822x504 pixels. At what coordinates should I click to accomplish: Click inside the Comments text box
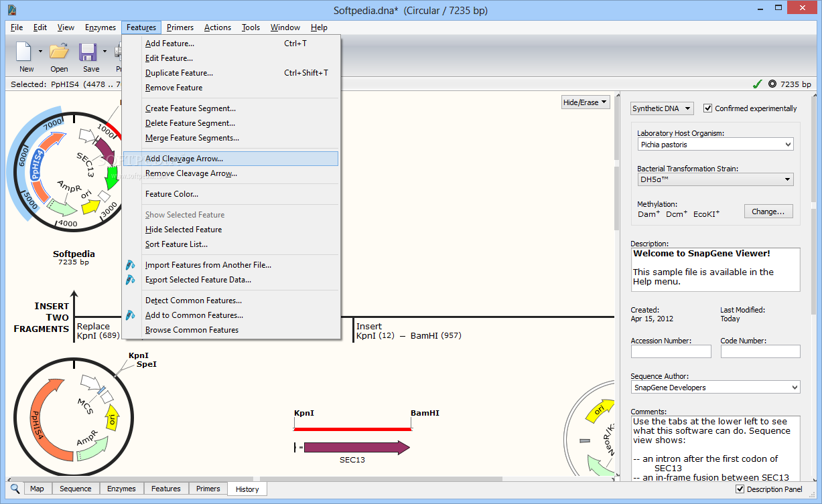715,448
